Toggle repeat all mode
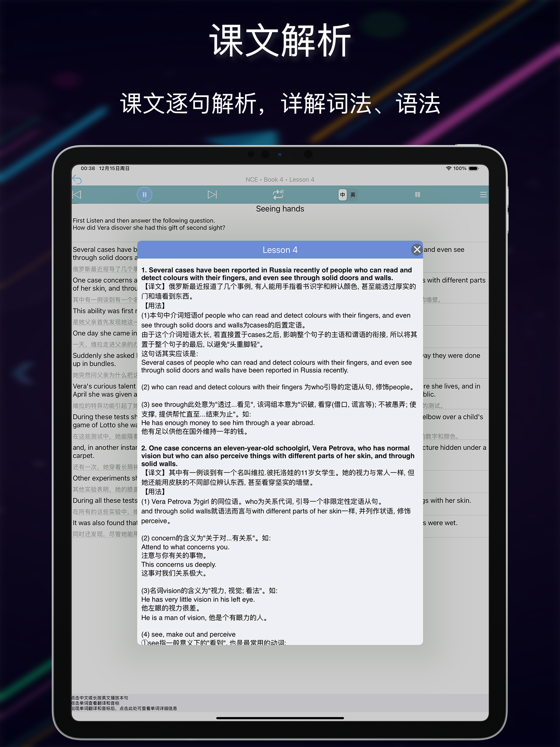 click(278, 194)
